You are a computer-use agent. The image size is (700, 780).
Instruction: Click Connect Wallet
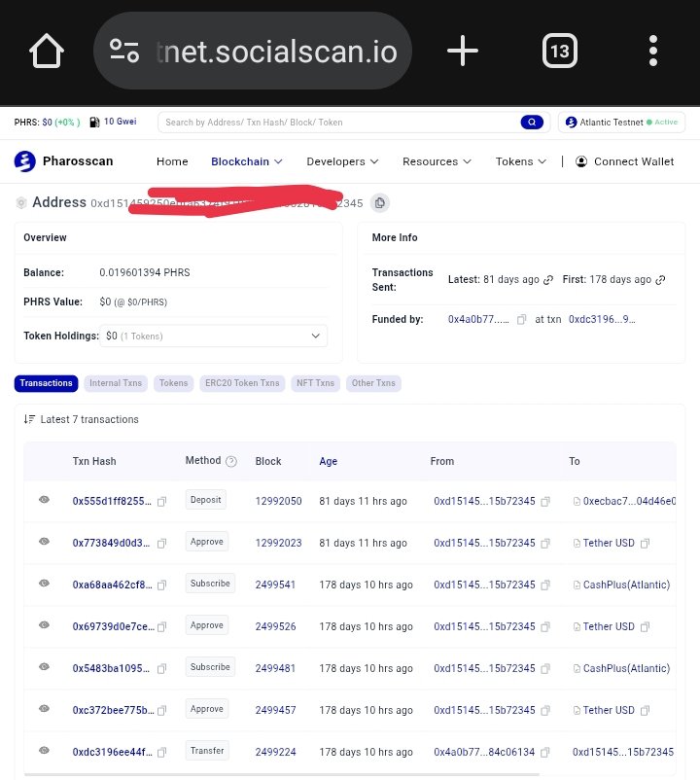tap(624, 161)
